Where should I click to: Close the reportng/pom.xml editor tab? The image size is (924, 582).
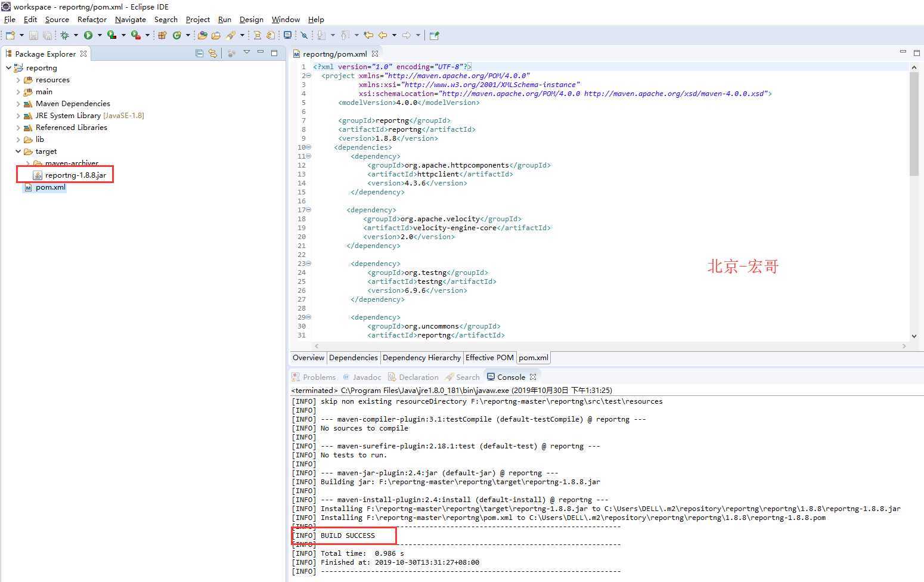click(x=375, y=54)
